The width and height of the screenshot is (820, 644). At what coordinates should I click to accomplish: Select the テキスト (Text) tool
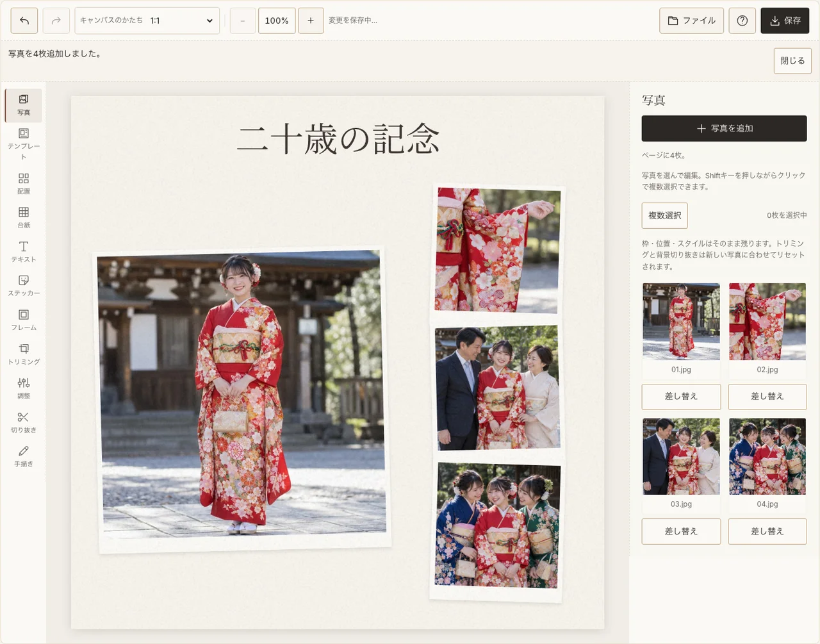coord(24,251)
